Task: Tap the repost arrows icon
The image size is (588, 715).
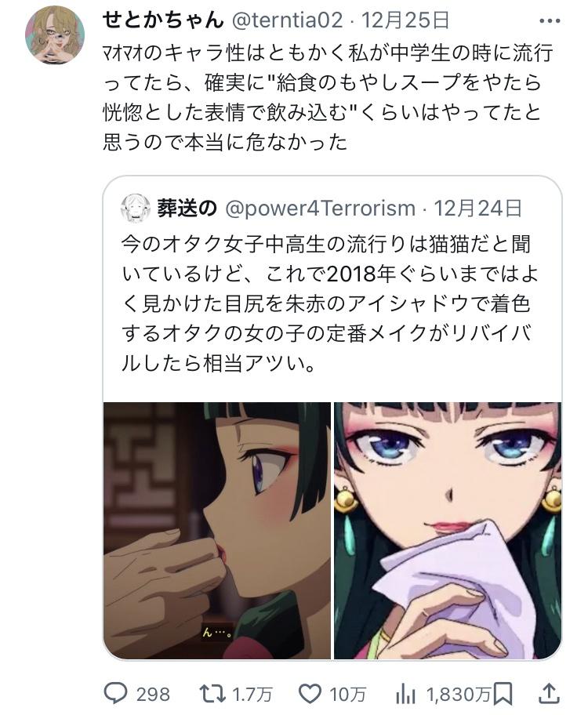Action: [213, 694]
